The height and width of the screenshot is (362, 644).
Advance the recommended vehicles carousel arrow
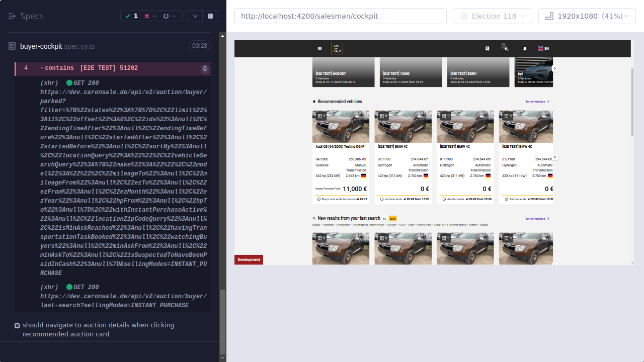pyautogui.click(x=554, y=156)
